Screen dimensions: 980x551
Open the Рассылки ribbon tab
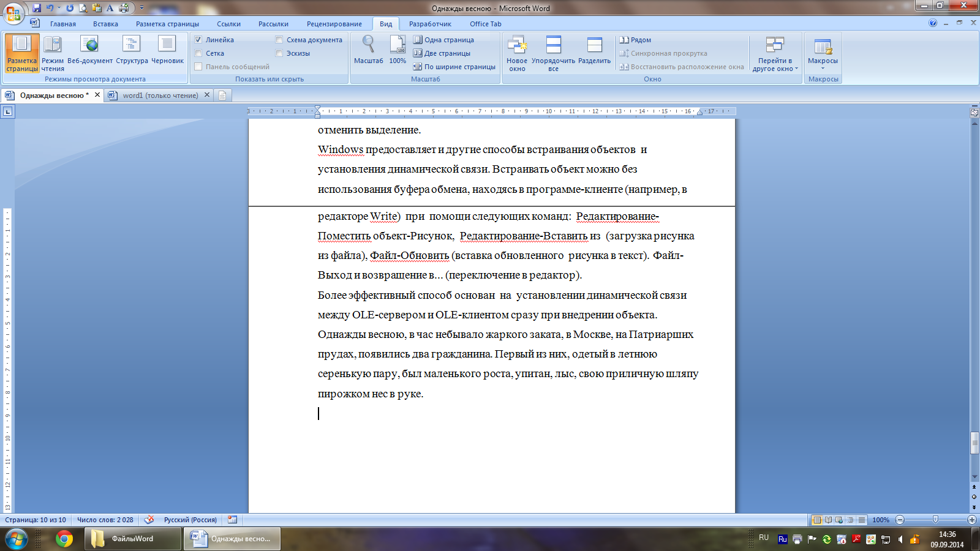(x=273, y=24)
